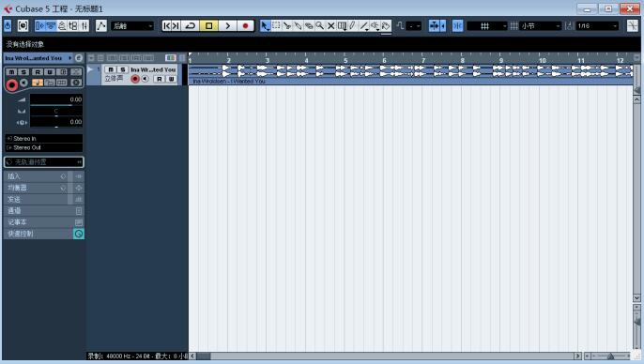Select the Time Warp tool

click(x=342, y=26)
